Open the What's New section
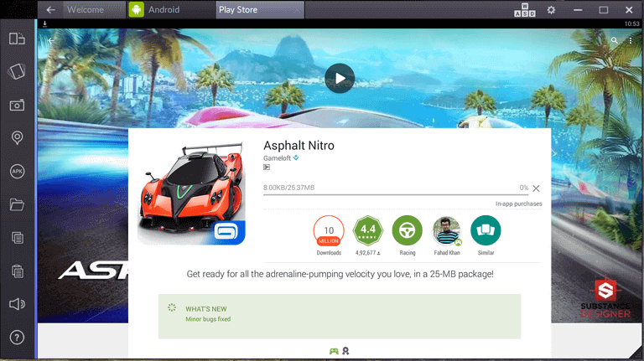Viewport: 644px width, 361px height. click(x=340, y=317)
